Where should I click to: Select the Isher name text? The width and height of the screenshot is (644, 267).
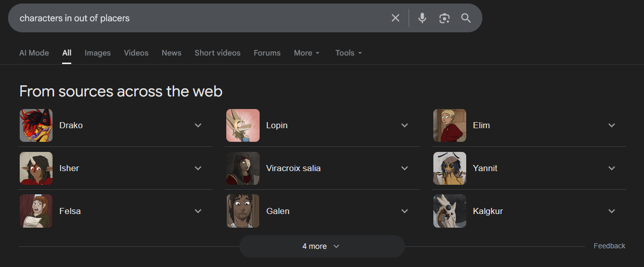[69, 168]
